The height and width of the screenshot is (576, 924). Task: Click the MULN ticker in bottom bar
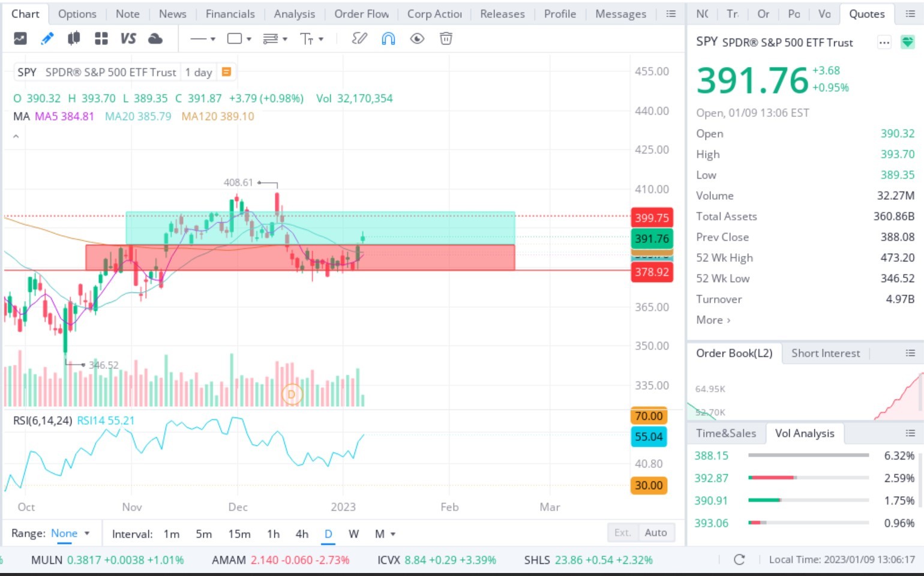[47, 560]
